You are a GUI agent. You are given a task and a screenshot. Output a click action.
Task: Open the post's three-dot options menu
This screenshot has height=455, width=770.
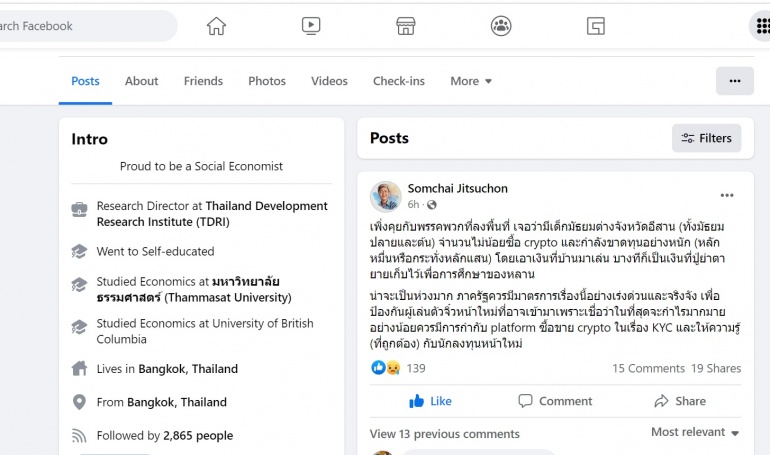[727, 195]
